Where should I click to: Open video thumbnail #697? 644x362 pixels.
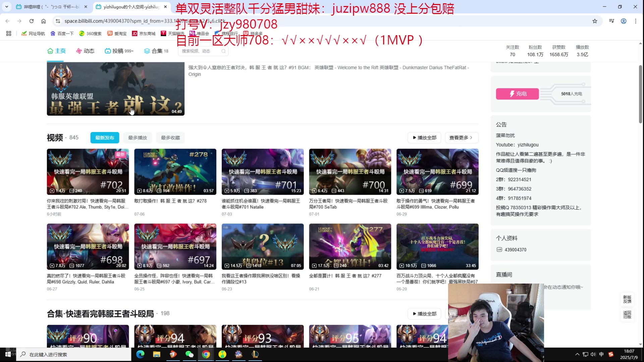coord(175,247)
